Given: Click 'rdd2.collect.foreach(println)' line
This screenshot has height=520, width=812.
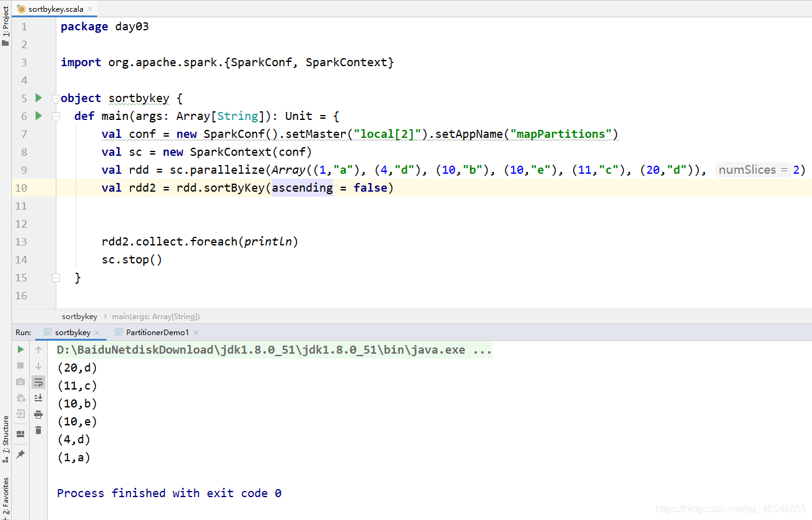Looking at the screenshot, I should pyautogui.click(x=200, y=242).
